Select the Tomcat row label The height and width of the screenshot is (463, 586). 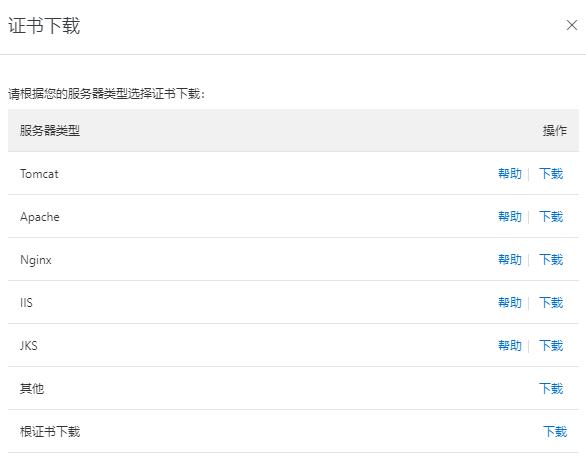39,174
